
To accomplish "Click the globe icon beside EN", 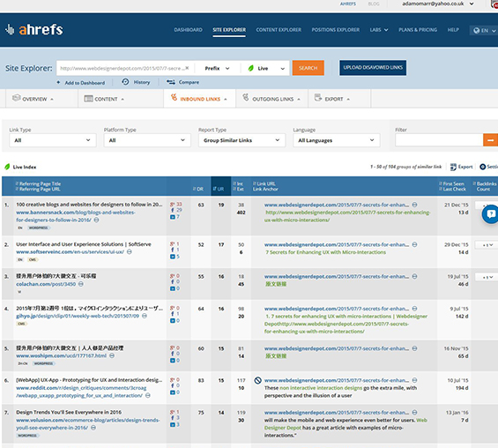I will click(x=476, y=31).
